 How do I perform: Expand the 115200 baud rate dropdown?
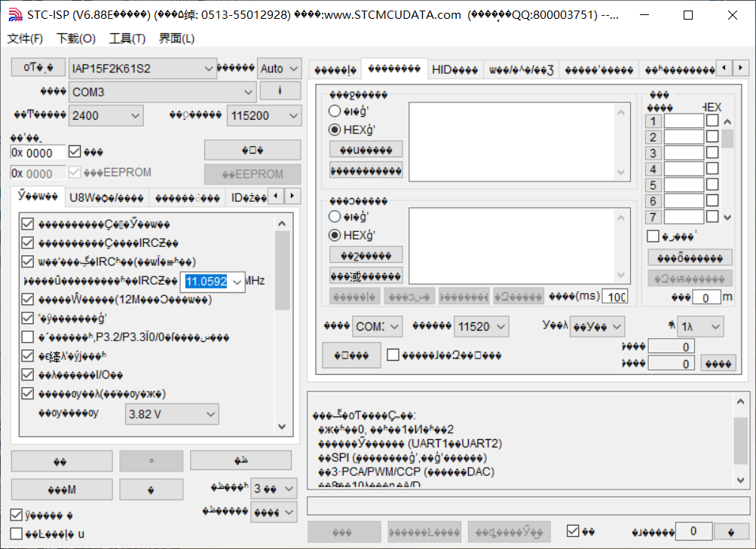(265, 115)
